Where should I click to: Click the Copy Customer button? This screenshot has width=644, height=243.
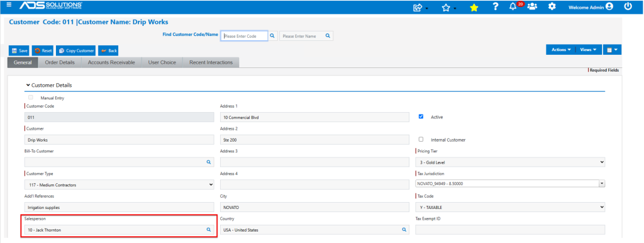coord(75,50)
